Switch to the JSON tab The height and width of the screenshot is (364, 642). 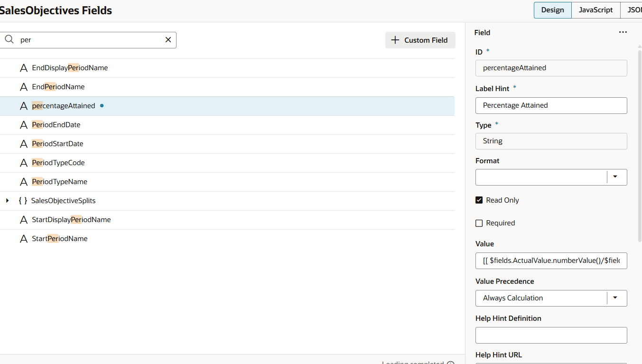(632, 10)
